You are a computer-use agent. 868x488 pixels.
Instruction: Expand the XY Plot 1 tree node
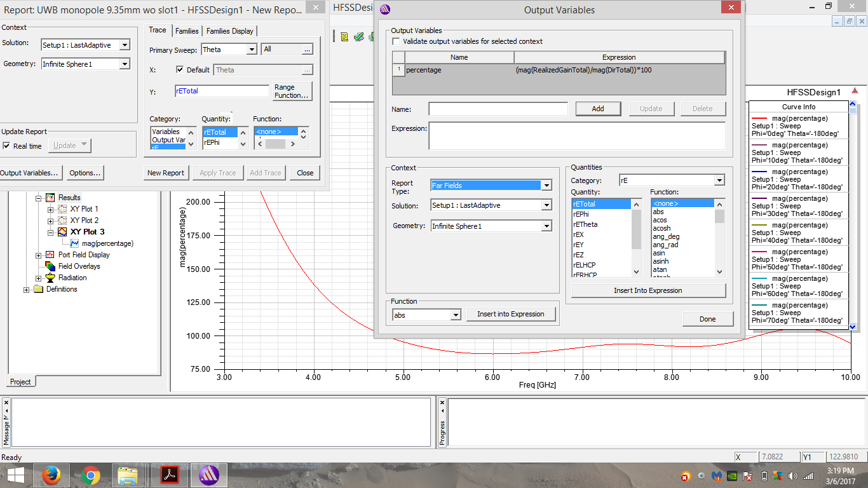pyautogui.click(x=51, y=209)
